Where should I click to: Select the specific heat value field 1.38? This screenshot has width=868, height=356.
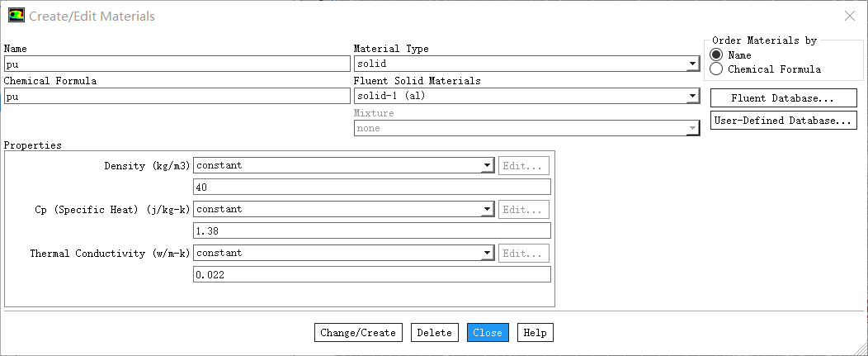point(371,231)
